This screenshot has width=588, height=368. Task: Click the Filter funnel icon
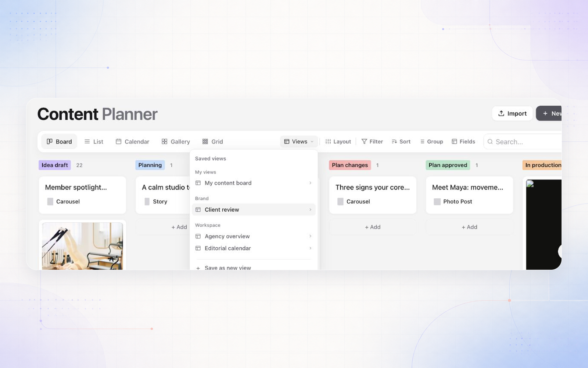point(364,142)
